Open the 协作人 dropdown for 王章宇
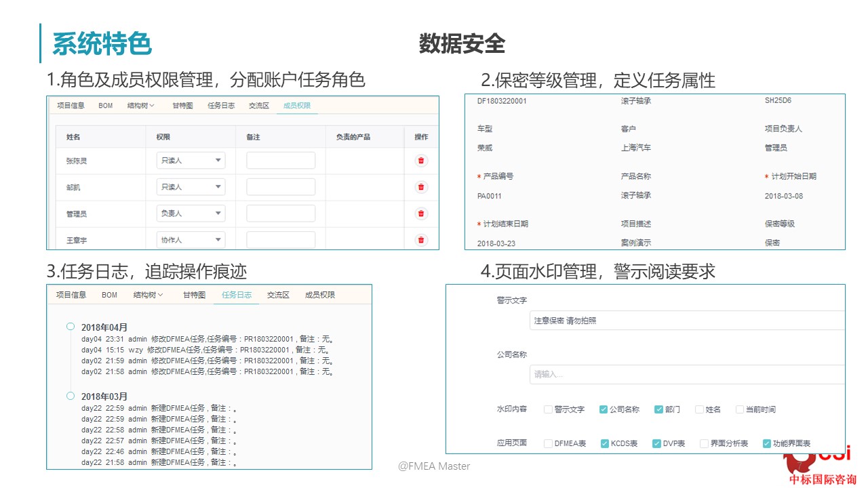 [191, 240]
